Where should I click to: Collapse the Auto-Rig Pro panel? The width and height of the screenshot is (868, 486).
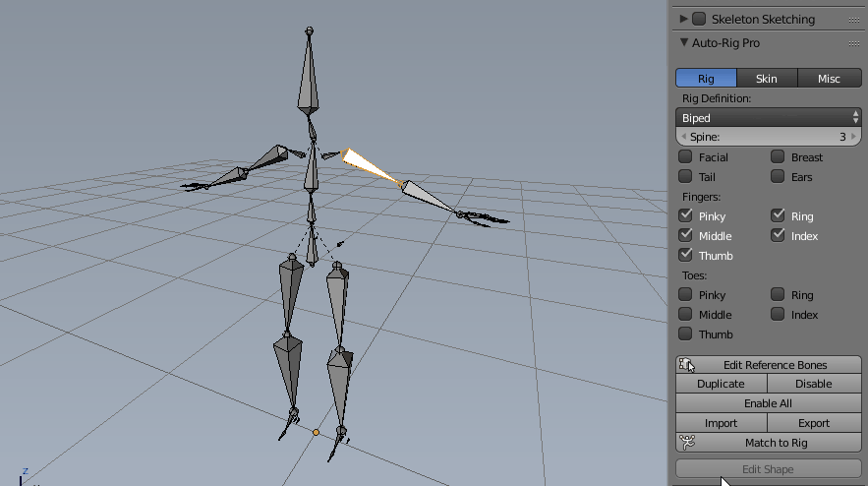pos(684,43)
